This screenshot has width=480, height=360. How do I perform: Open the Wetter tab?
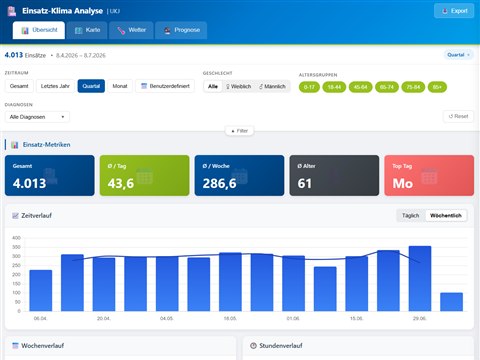(131, 30)
